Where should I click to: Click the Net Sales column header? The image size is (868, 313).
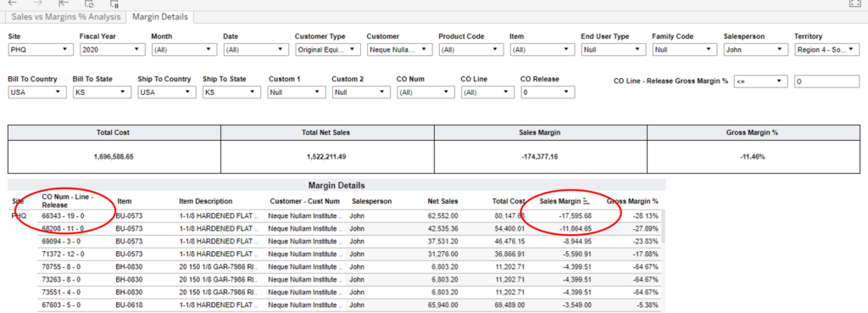tap(442, 201)
